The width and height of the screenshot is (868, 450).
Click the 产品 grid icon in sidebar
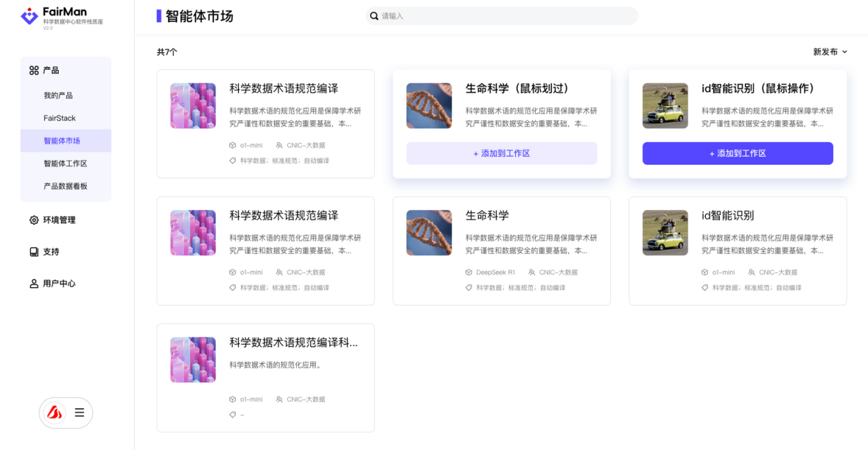click(34, 70)
